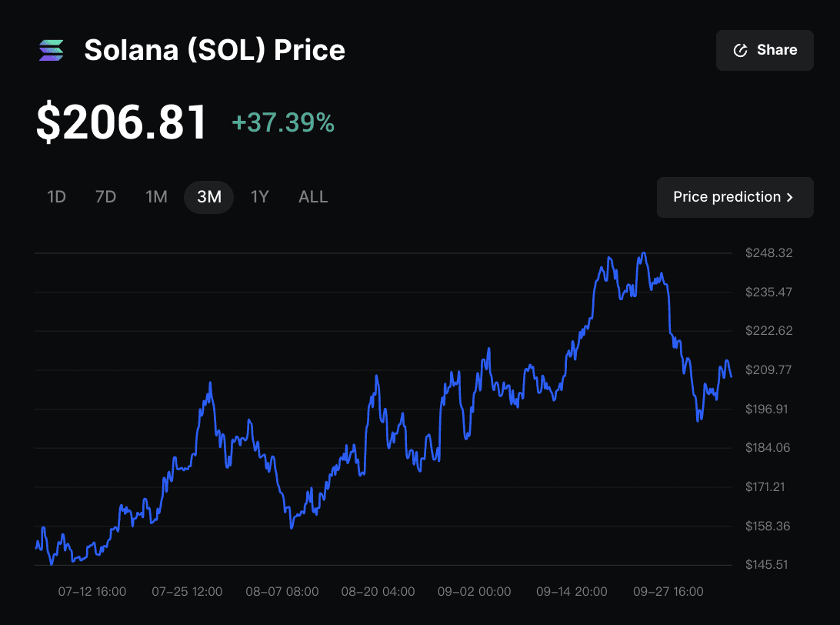Click the chevron on Price prediction button
This screenshot has width=840, height=625.
[790, 197]
